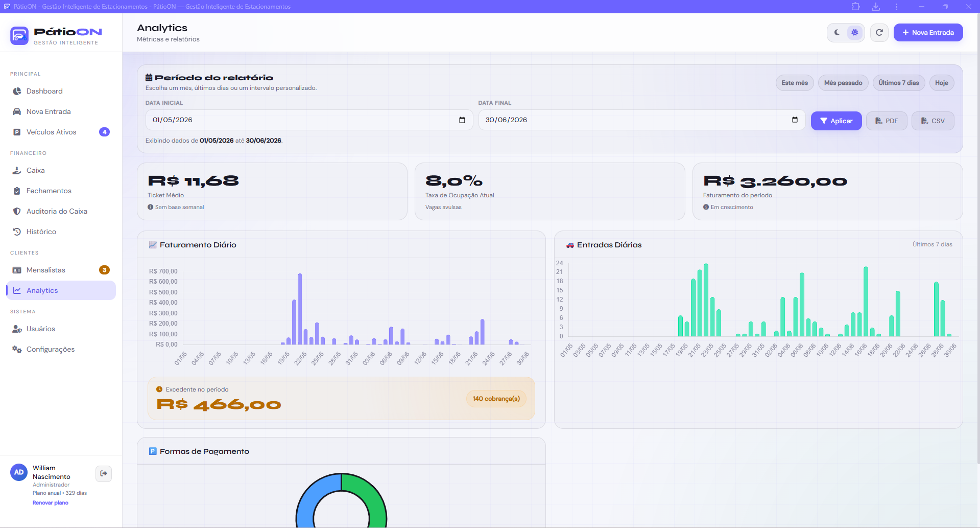Switch to light mode with sun toggle
Screen dimensions: 980x528
tap(855, 32)
